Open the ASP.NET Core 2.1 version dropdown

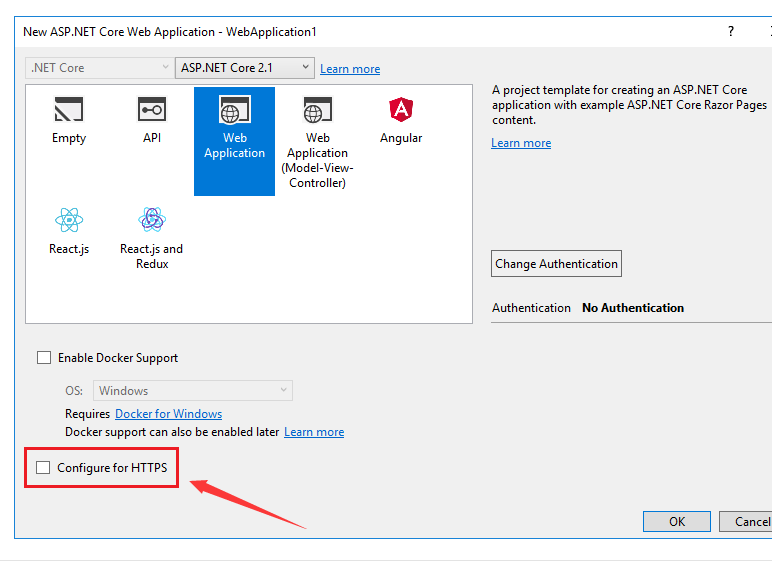tap(245, 68)
